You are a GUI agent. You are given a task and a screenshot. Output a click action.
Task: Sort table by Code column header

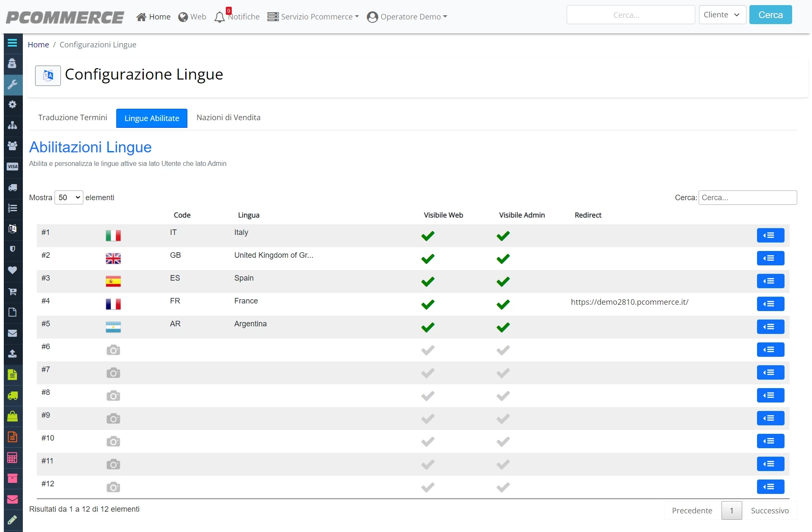pyautogui.click(x=182, y=215)
